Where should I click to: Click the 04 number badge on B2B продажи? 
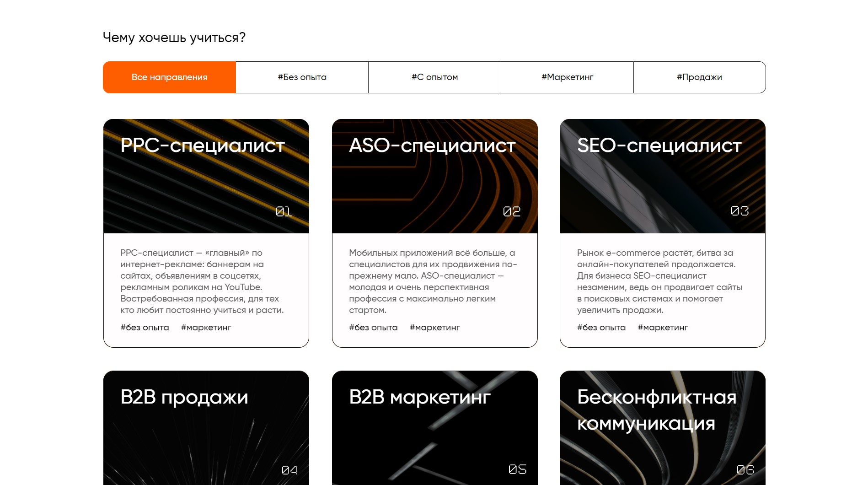[289, 470]
